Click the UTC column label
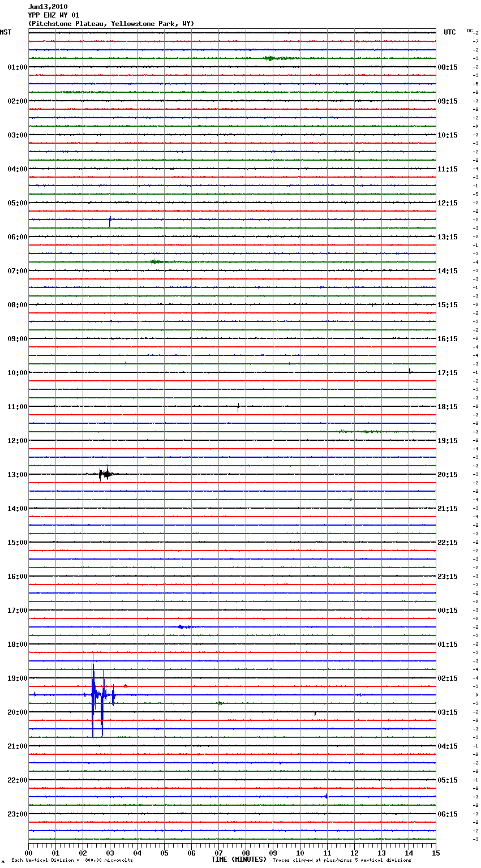481x868 pixels. [450, 32]
